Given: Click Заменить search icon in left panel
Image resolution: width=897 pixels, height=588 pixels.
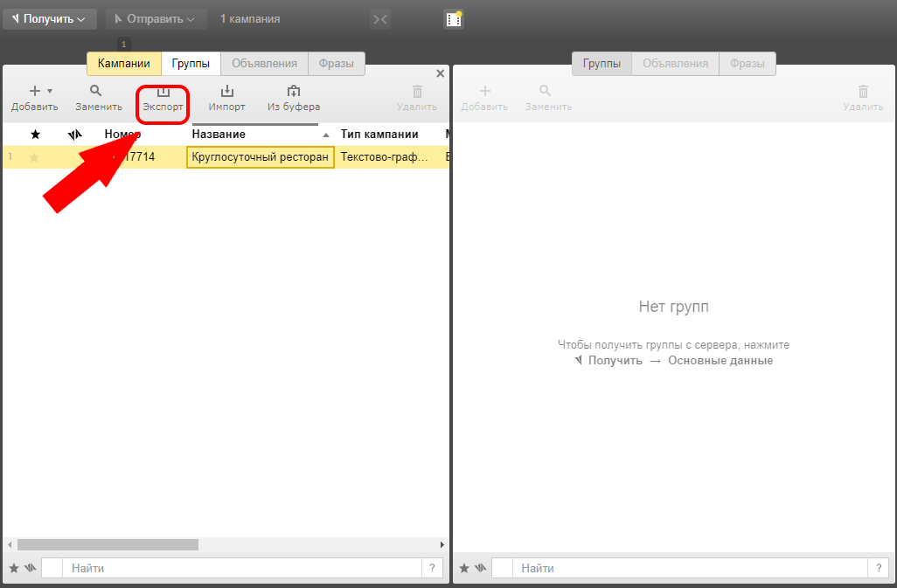Looking at the screenshot, I should tap(96, 90).
